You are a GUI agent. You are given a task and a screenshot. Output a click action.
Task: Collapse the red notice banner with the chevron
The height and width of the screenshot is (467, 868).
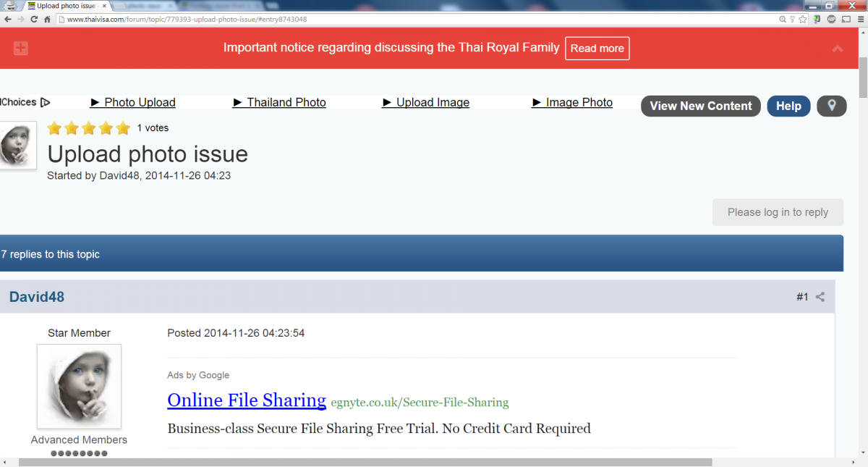click(838, 49)
